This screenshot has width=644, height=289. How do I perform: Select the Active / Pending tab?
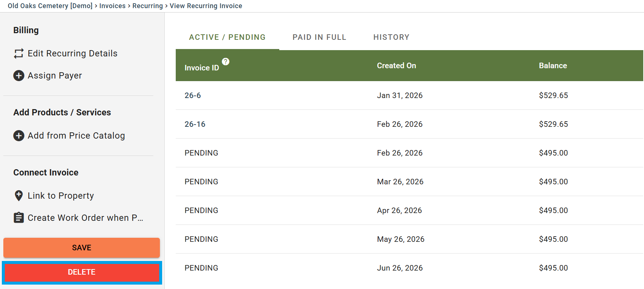[227, 37]
